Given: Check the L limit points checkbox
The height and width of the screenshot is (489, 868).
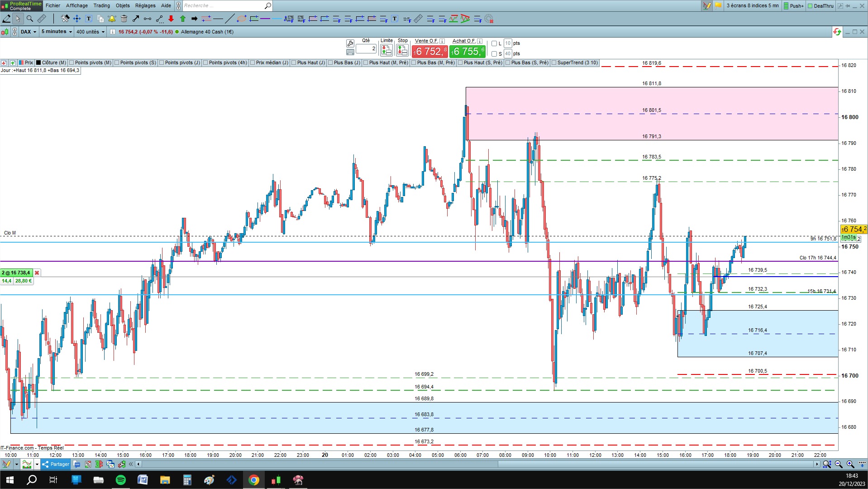Looking at the screenshot, I should click(x=494, y=43).
